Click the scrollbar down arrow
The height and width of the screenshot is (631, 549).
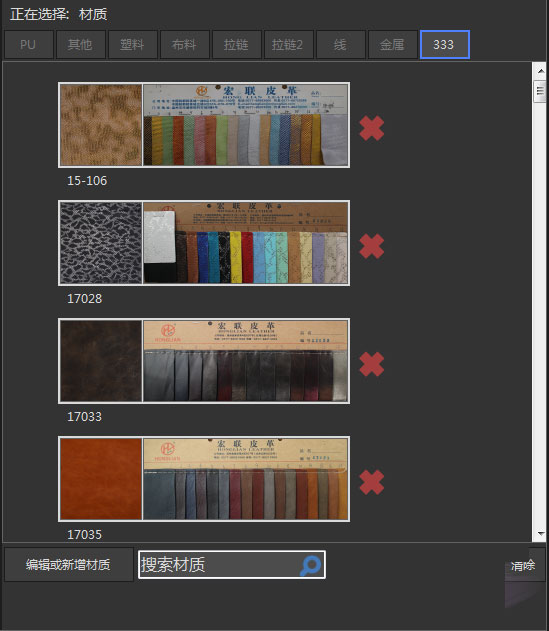click(x=541, y=534)
